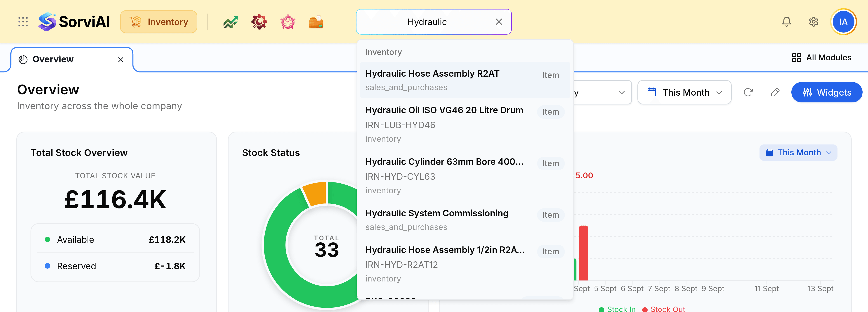The height and width of the screenshot is (312, 868).
Task: Select Hydraulic Cylinder 63mm Bore result
Action: click(x=465, y=176)
